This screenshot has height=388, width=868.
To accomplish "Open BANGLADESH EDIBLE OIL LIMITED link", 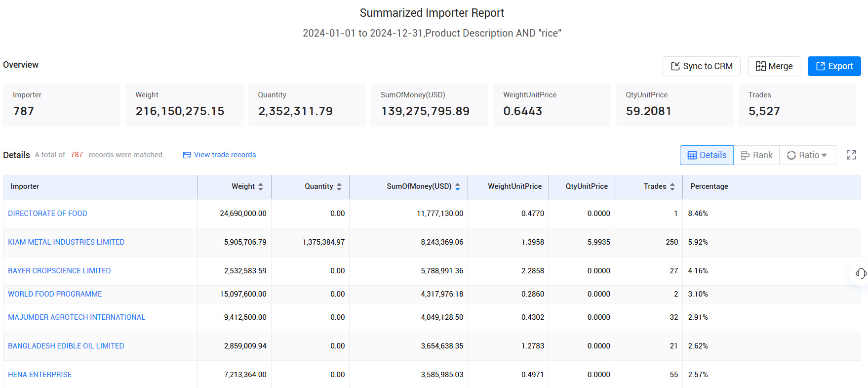I will point(66,346).
